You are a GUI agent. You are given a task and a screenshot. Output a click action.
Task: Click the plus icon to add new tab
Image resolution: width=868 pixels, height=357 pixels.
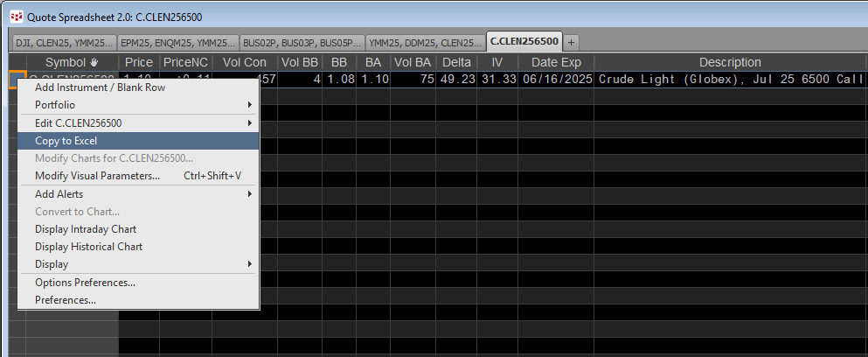571,42
